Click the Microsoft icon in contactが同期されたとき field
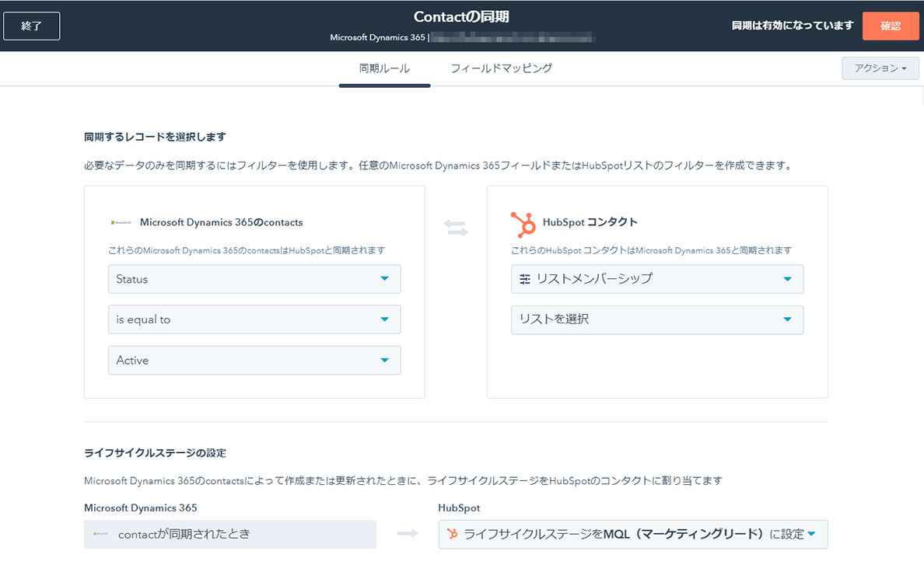The height and width of the screenshot is (572, 924). click(101, 534)
